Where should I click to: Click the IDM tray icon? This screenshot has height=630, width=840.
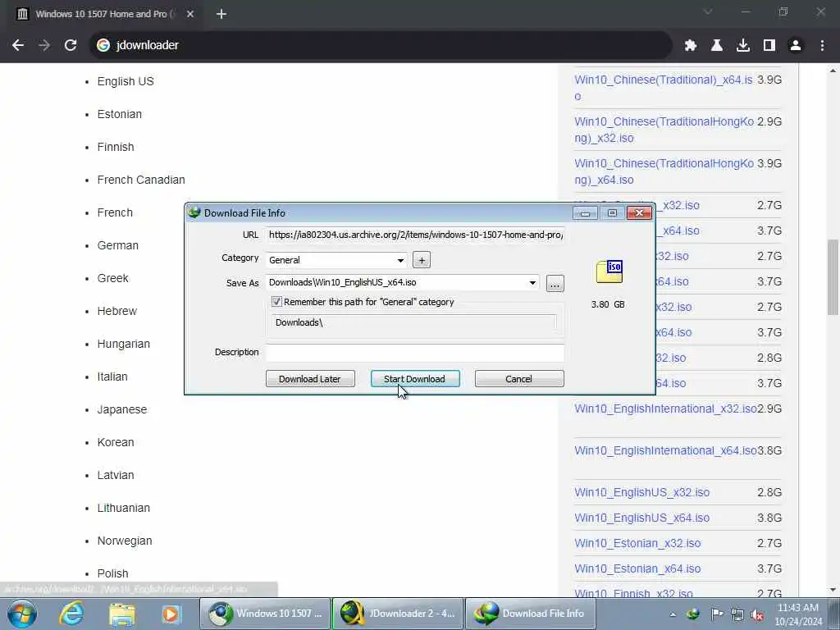click(x=692, y=614)
